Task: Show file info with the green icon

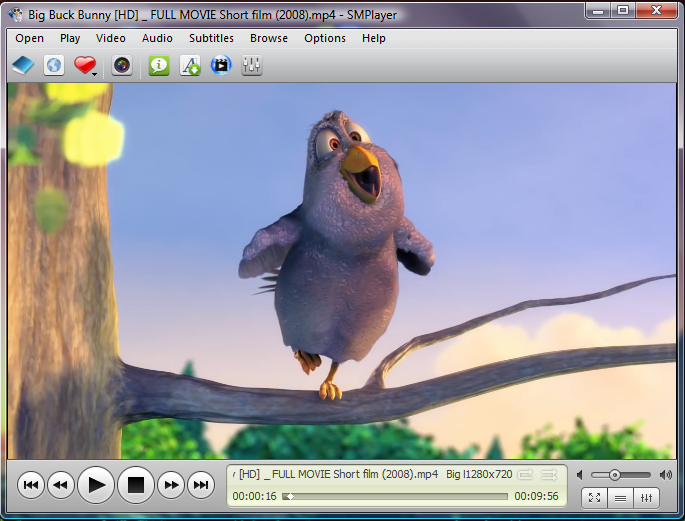Action: coord(158,66)
